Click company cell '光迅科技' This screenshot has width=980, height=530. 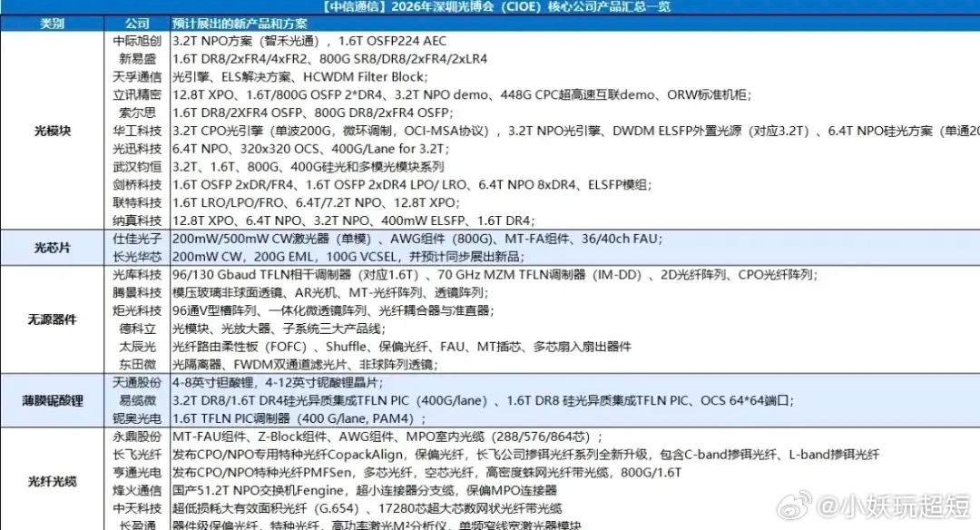(x=137, y=149)
